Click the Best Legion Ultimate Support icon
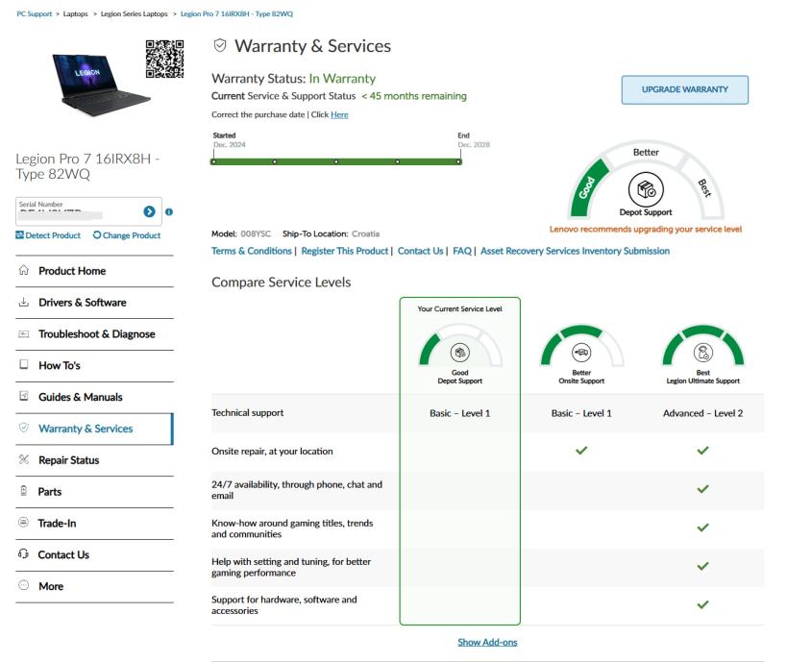 (x=702, y=353)
